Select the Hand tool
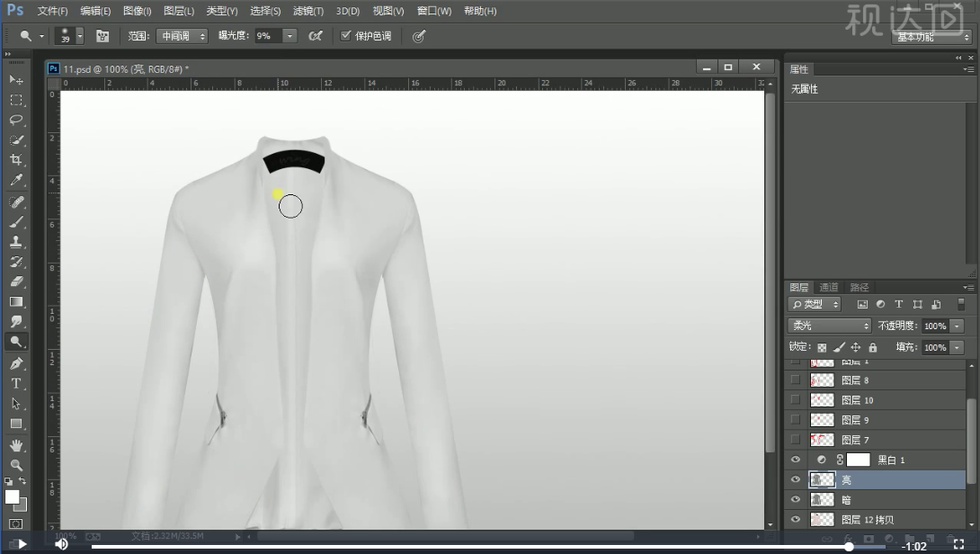 pos(16,445)
